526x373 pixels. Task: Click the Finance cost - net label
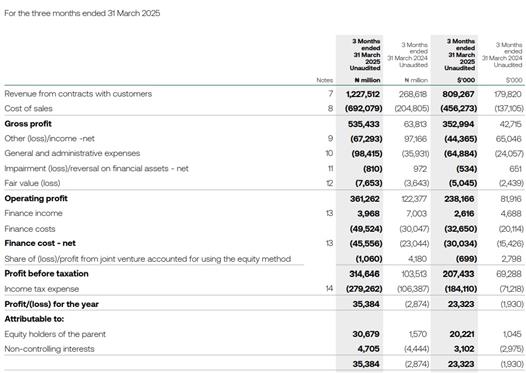40,243
